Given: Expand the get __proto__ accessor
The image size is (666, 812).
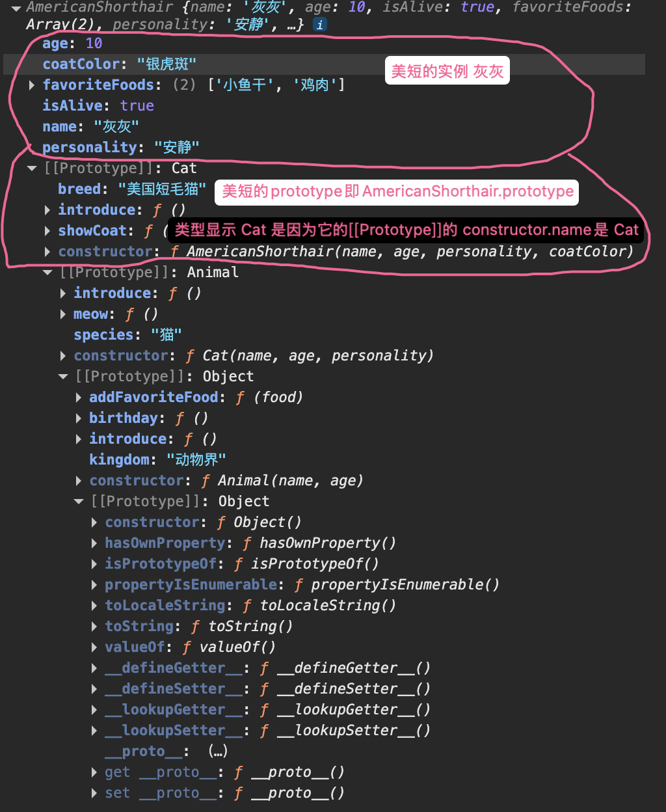Looking at the screenshot, I should pos(94,772).
